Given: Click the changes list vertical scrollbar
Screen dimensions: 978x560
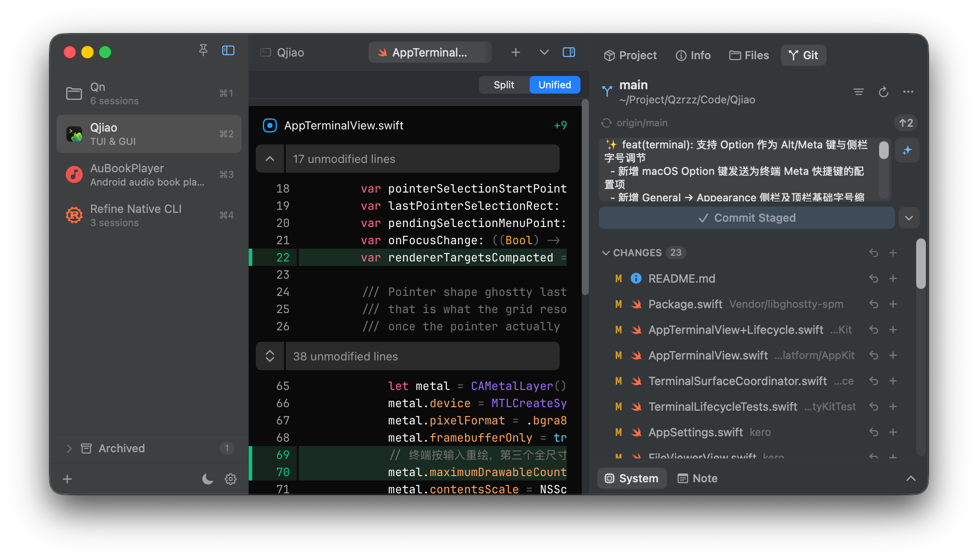Looking at the screenshot, I should pyautogui.click(x=921, y=264).
